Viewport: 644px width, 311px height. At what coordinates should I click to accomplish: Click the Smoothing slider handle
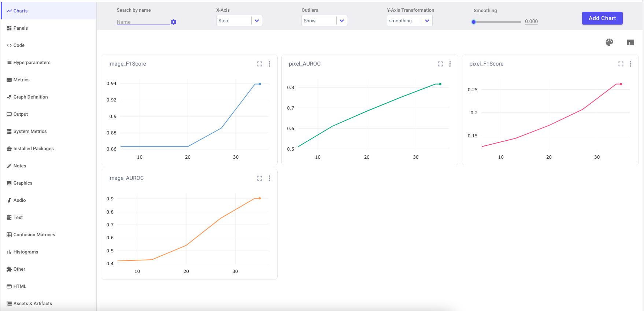[474, 22]
